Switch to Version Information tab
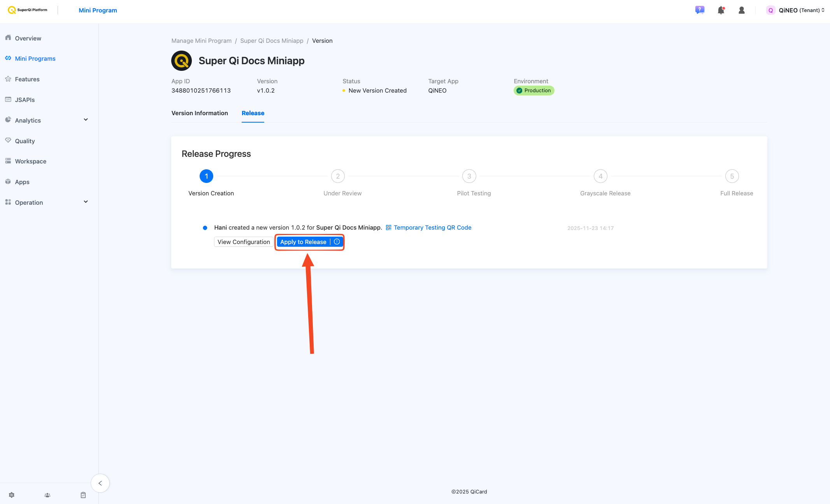 (x=200, y=113)
